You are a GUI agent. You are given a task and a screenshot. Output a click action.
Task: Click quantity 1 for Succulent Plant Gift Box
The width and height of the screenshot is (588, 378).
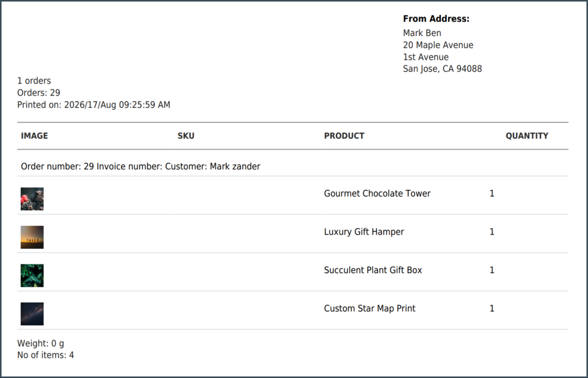click(492, 270)
